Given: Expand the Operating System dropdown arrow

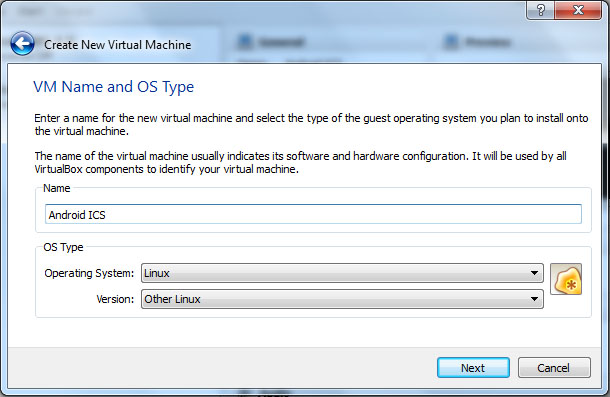Looking at the screenshot, I should point(535,273).
